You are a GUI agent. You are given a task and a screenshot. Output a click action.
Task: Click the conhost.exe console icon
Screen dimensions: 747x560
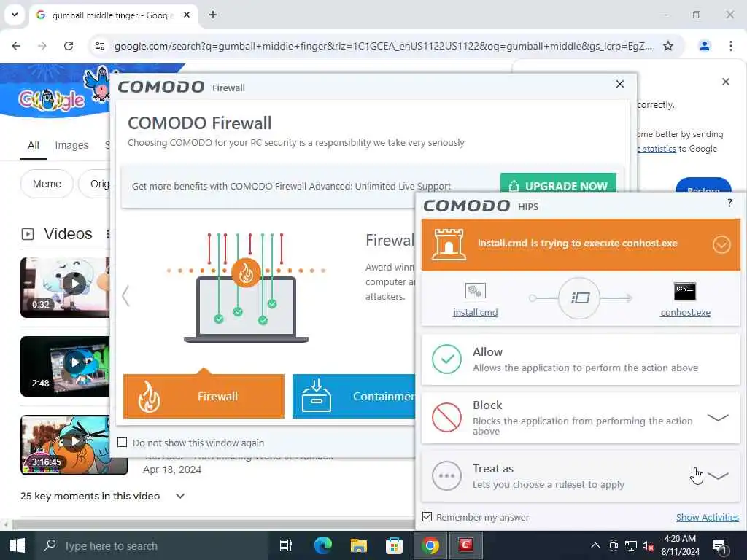point(684,291)
